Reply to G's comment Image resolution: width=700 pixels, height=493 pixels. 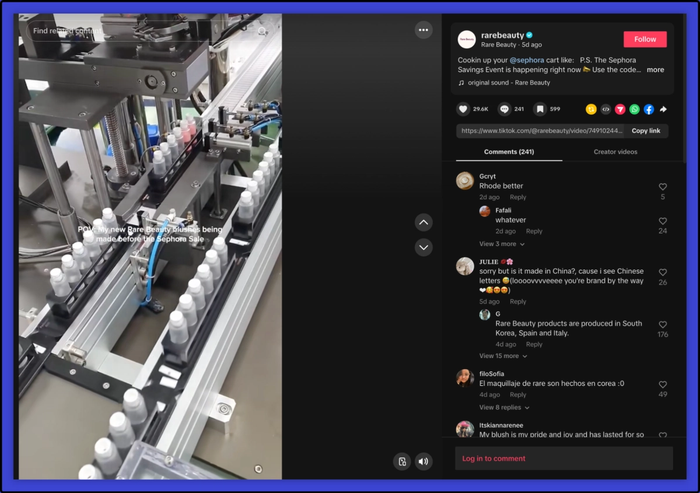click(x=534, y=344)
